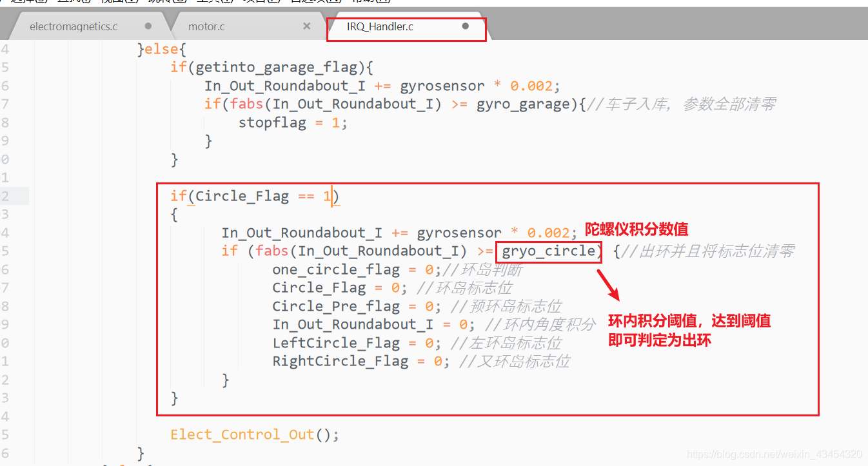Switch to the electromagnetics.c tab
Screen dimensions: 868x466
coord(74,26)
